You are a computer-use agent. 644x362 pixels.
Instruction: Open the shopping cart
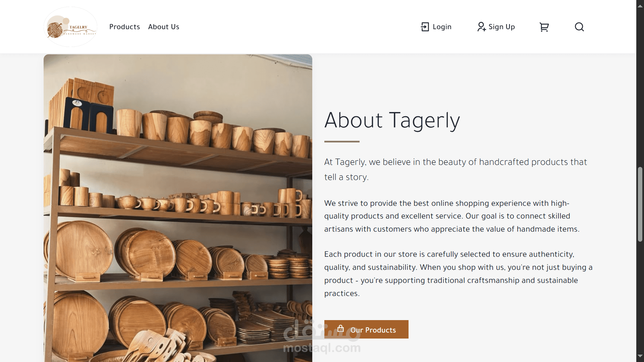544,27
